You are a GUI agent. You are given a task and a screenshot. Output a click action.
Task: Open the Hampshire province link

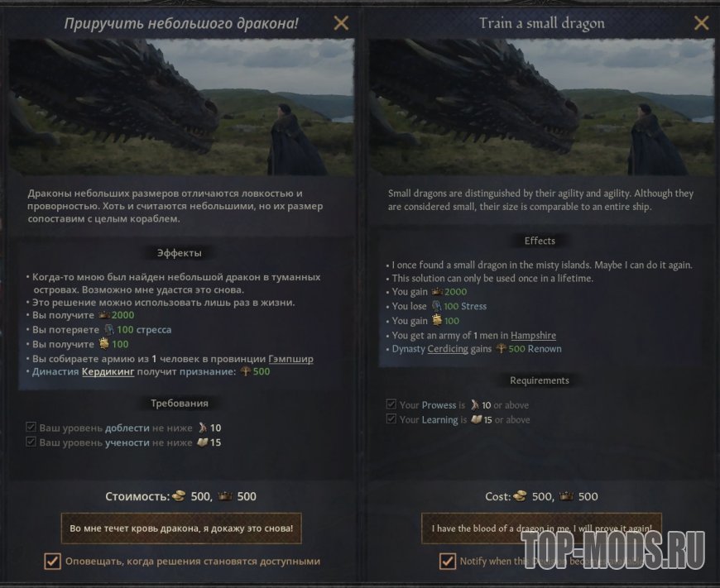pos(533,335)
